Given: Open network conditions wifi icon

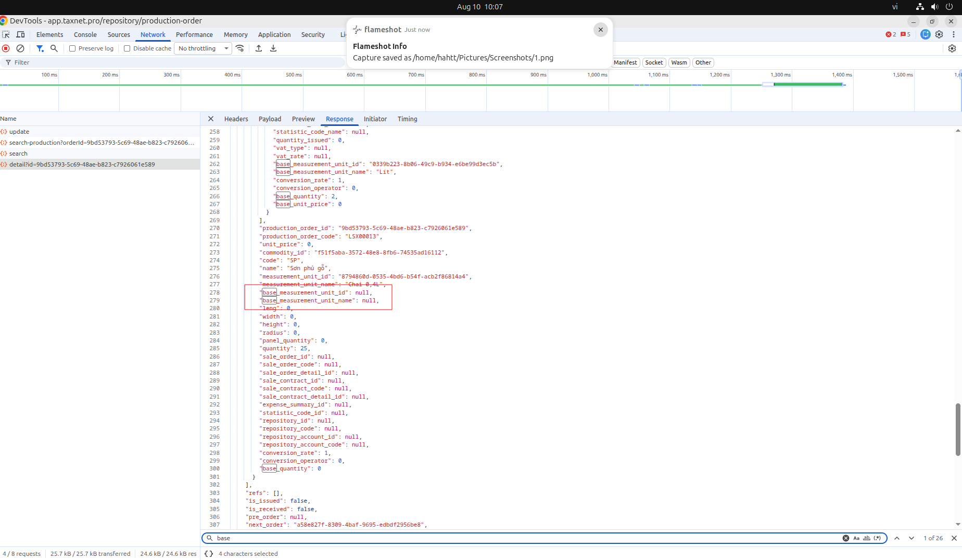Looking at the screenshot, I should (x=240, y=48).
